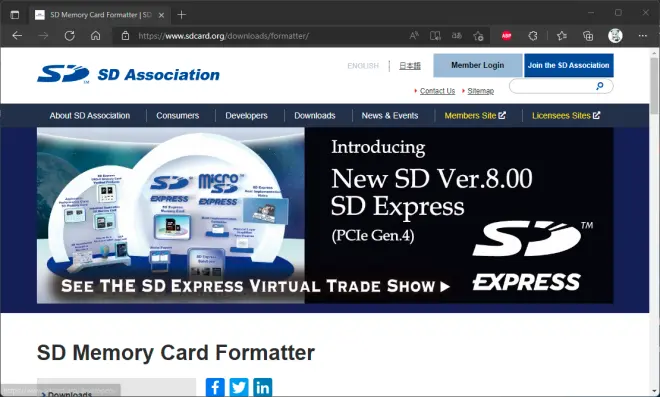Open the Consumers menu

(178, 115)
